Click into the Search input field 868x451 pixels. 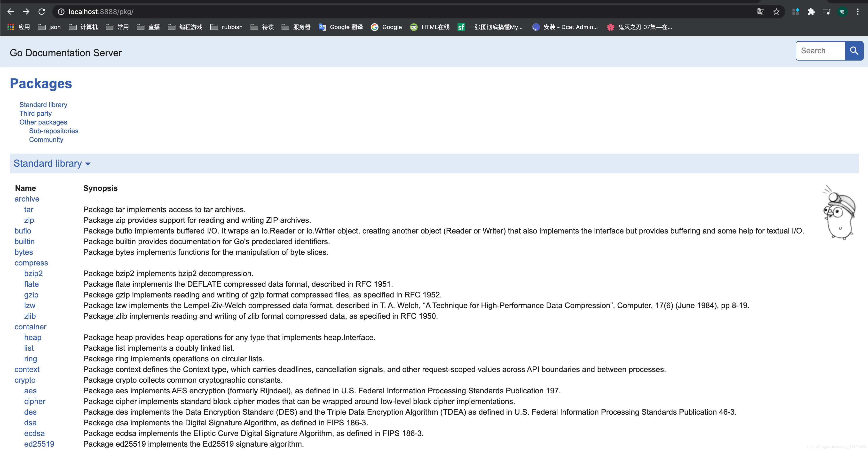[820, 51]
